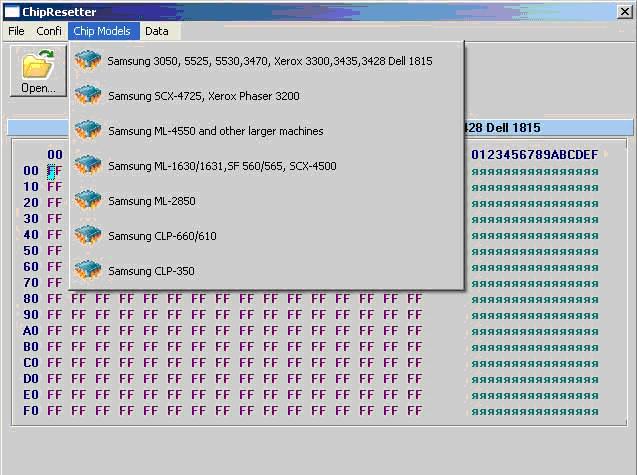Choose the Samsung ML-2850 model
This screenshot has width=637, height=475.
tap(266, 201)
